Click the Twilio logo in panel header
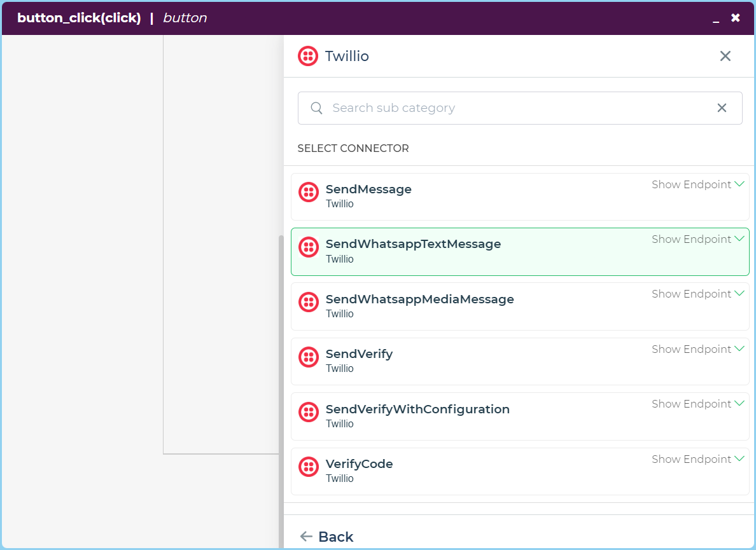The height and width of the screenshot is (550, 756). [308, 56]
